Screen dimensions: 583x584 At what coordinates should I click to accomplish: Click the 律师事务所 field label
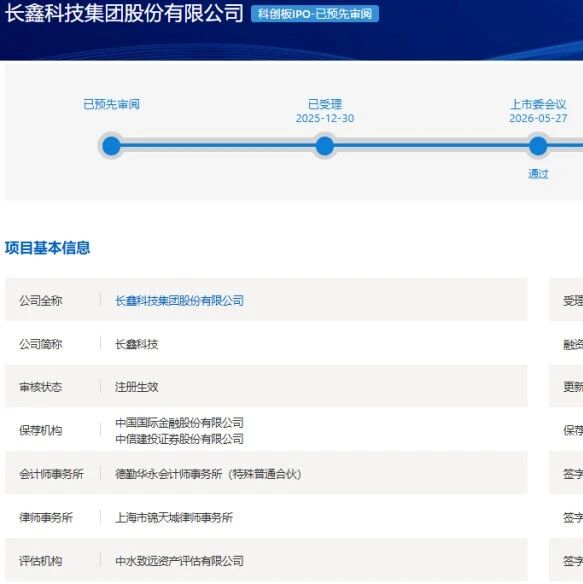pyautogui.click(x=46, y=517)
